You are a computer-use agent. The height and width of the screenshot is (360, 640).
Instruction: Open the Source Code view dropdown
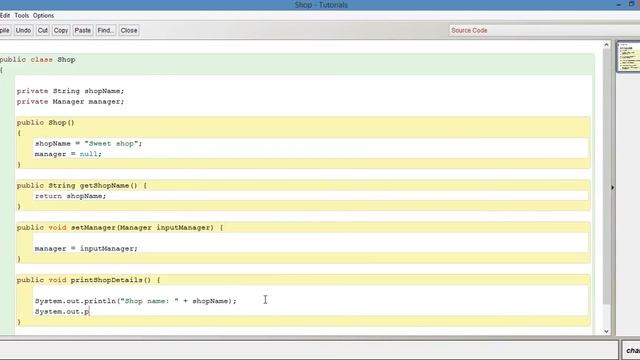point(544,30)
